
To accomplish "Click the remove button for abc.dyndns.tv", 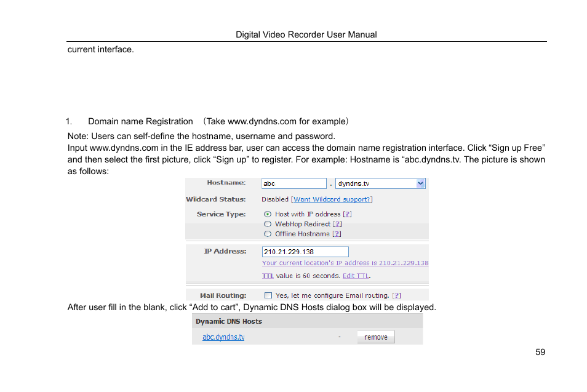I will click(376, 337).
